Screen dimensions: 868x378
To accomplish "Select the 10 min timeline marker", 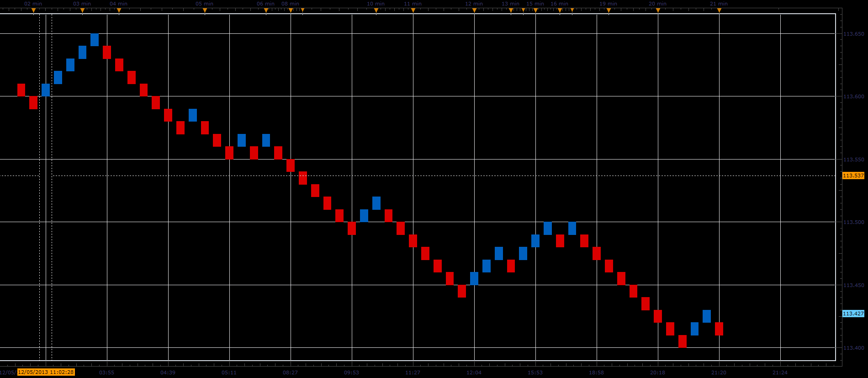I will [x=376, y=10].
